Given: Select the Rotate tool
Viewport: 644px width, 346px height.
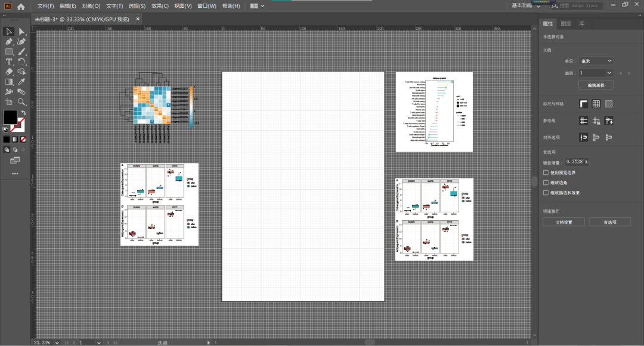Looking at the screenshot, I should (x=21, y=61).
